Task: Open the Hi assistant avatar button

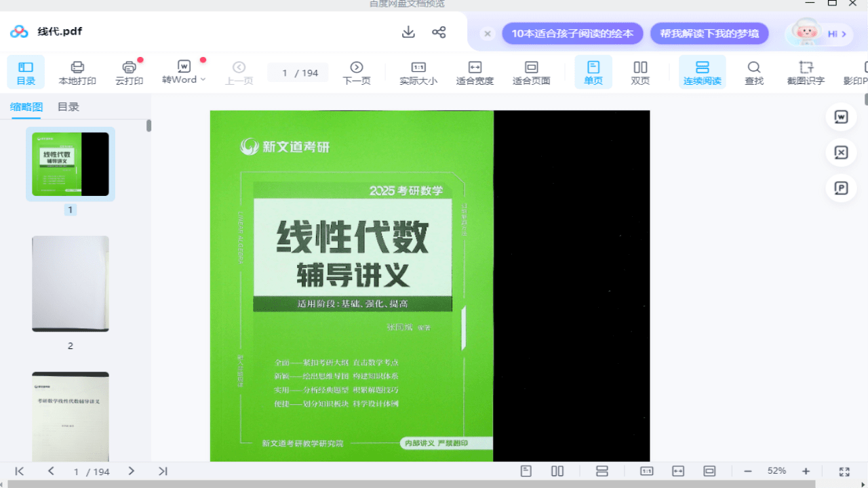Action: click(x=819, y=33)
